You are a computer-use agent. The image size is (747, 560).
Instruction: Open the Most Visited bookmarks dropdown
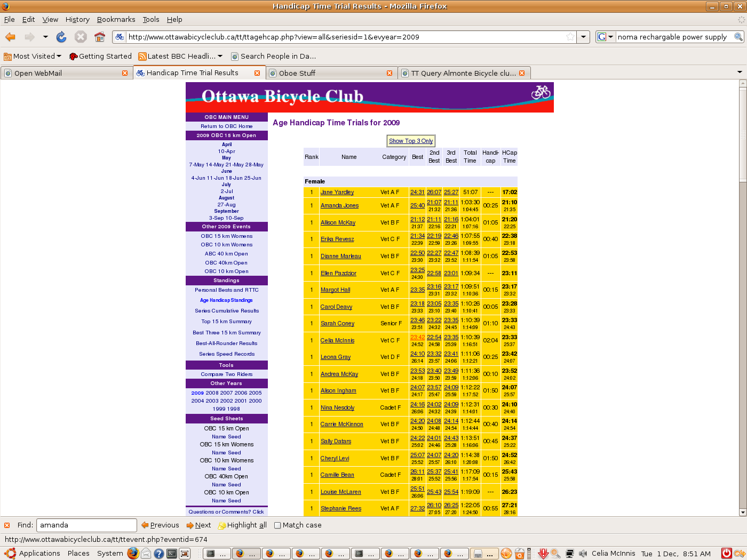[33, 56]
